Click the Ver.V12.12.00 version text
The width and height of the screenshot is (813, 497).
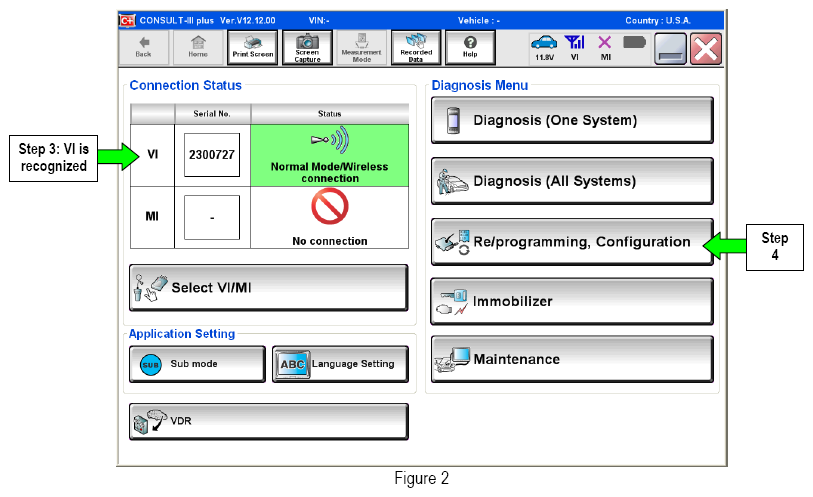248,21
